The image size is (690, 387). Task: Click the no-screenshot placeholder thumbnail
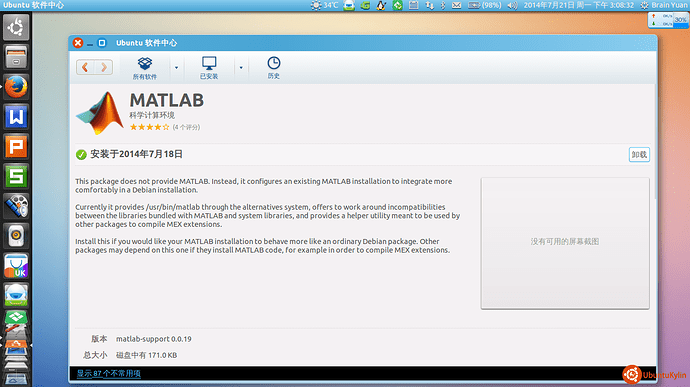pos(565,243)
